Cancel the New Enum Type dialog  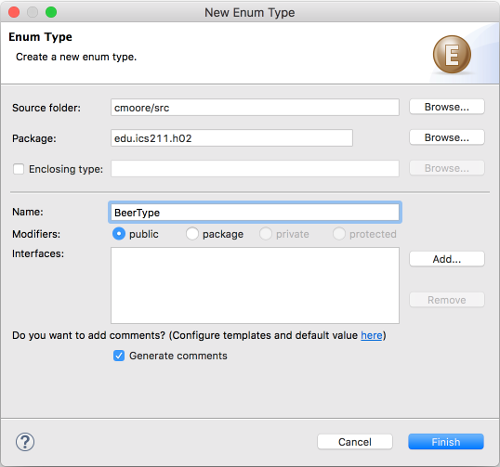[355, 442]
